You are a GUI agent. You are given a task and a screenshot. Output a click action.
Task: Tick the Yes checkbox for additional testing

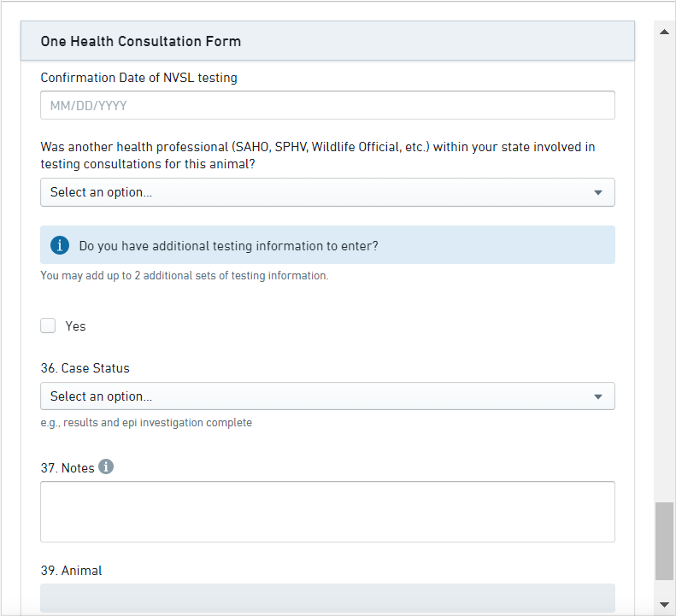click(49, 326)
